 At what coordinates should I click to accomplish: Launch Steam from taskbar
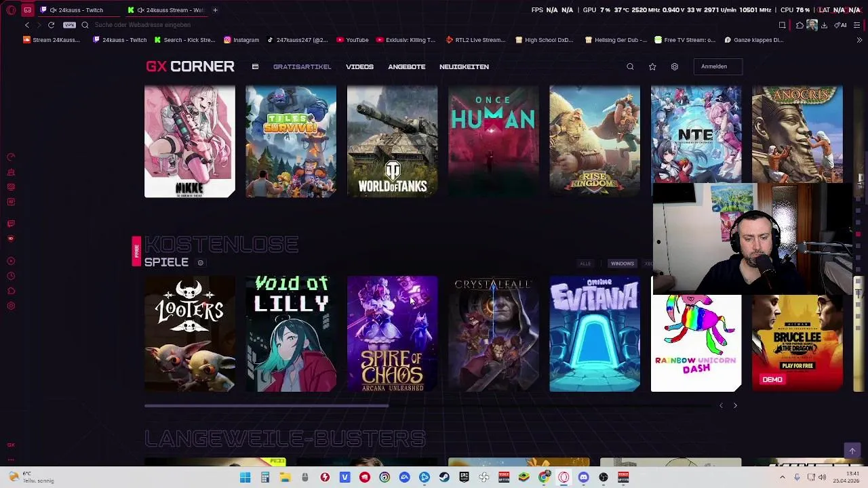pyautogui.click(x=444, y=477)
